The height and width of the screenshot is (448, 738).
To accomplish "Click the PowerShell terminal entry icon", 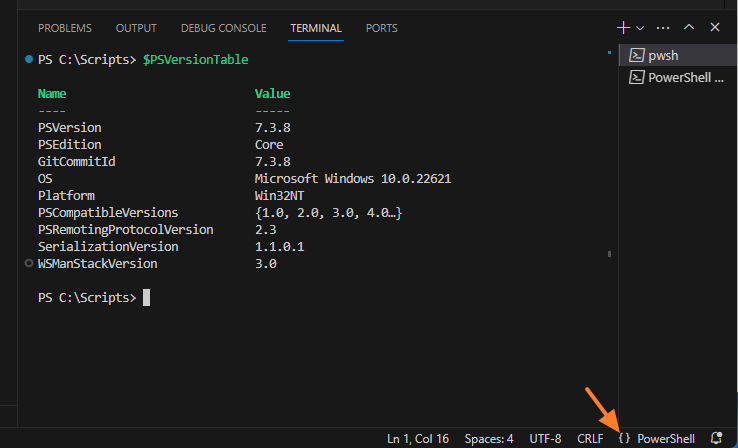I will 637,77.
